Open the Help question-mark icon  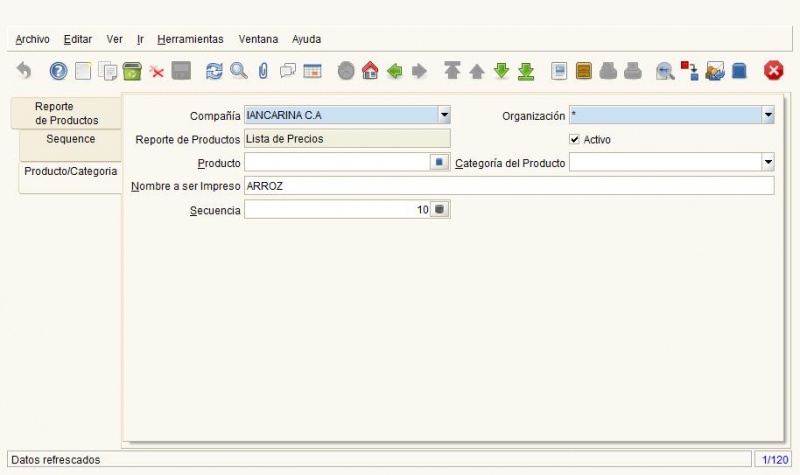58,70
